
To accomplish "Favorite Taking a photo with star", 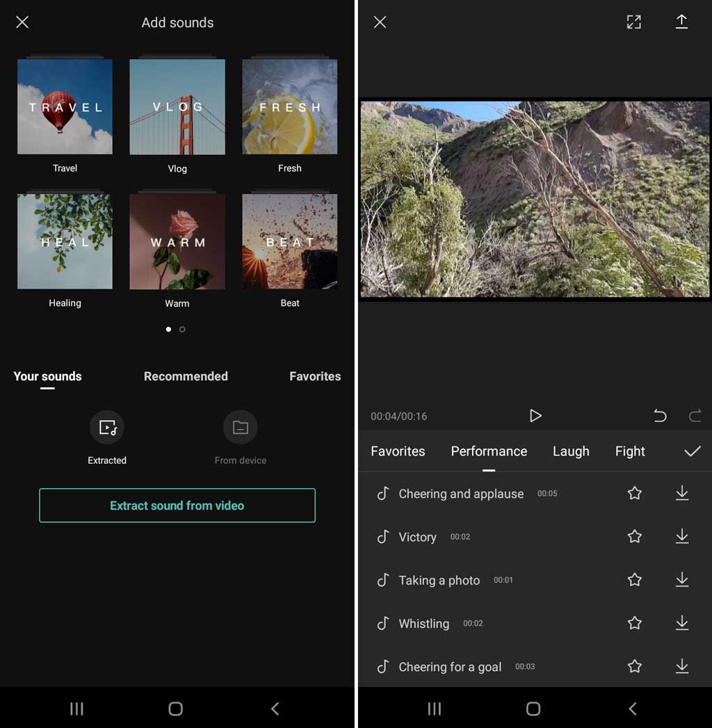I will point(635,579).
